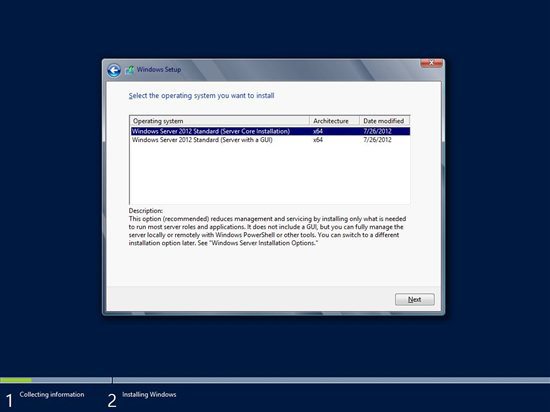
Task: Click the empty area in the OS list
Action: point(269,174)
